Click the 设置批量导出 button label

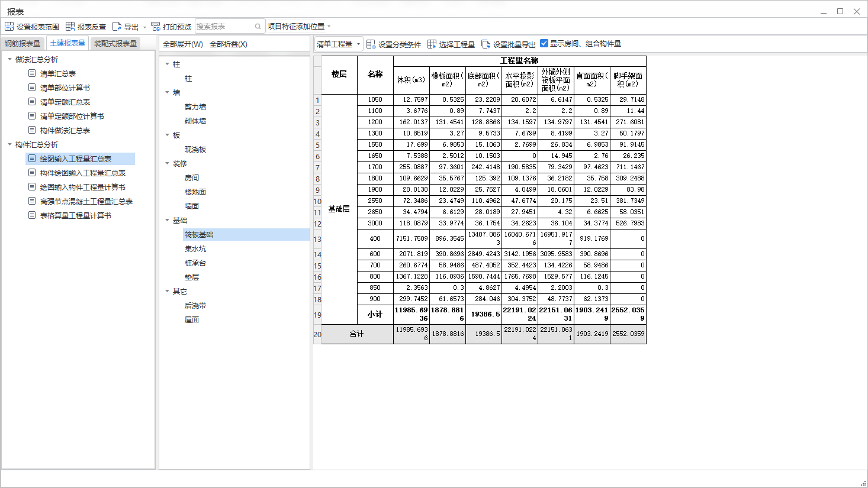515,44
